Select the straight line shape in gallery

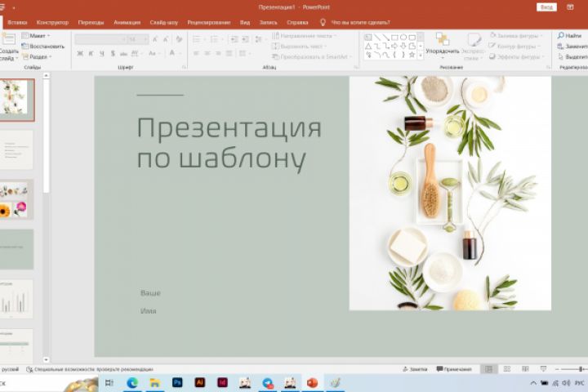tap(376, 38)
